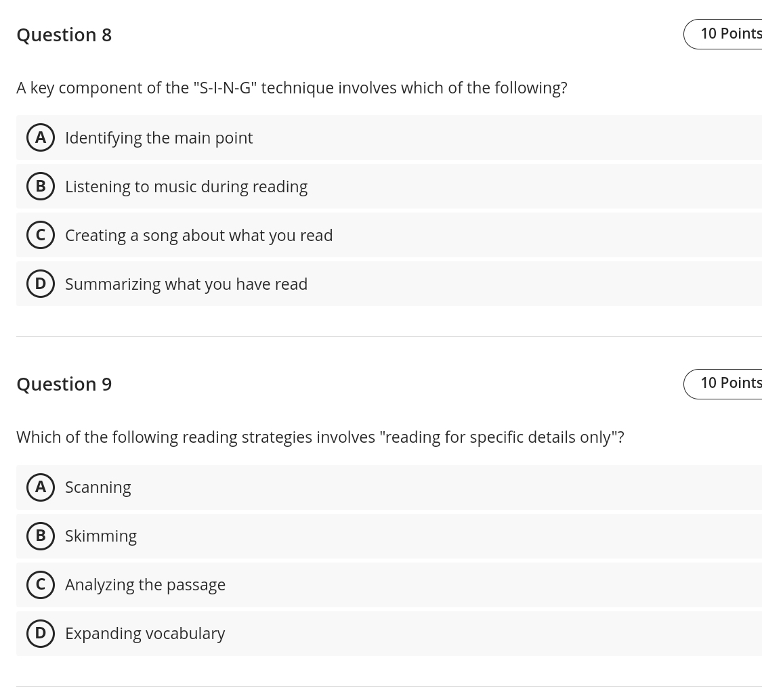Screen dimensions: 762x700
Task: Choose option B circle in Question 8
Action: point(41,186)
